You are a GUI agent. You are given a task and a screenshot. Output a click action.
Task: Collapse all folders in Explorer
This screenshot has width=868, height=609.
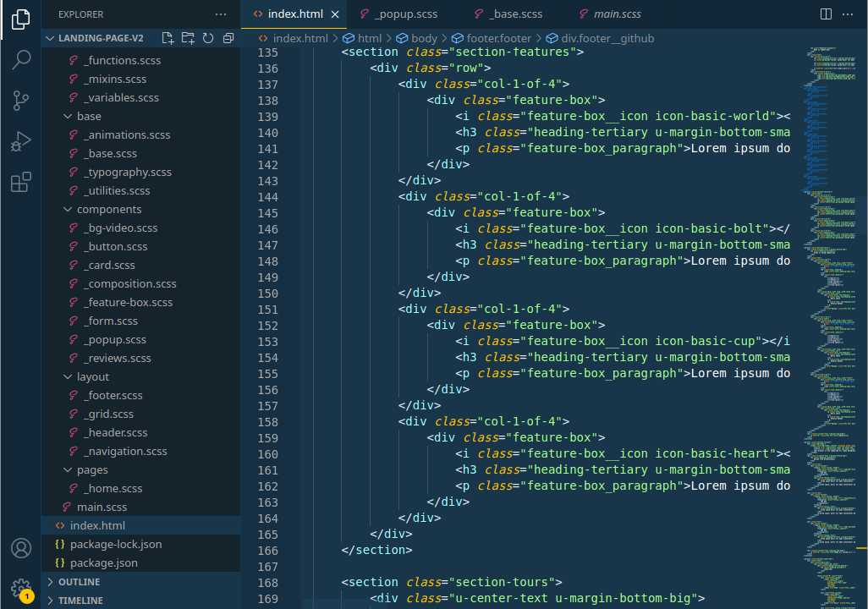228,38
